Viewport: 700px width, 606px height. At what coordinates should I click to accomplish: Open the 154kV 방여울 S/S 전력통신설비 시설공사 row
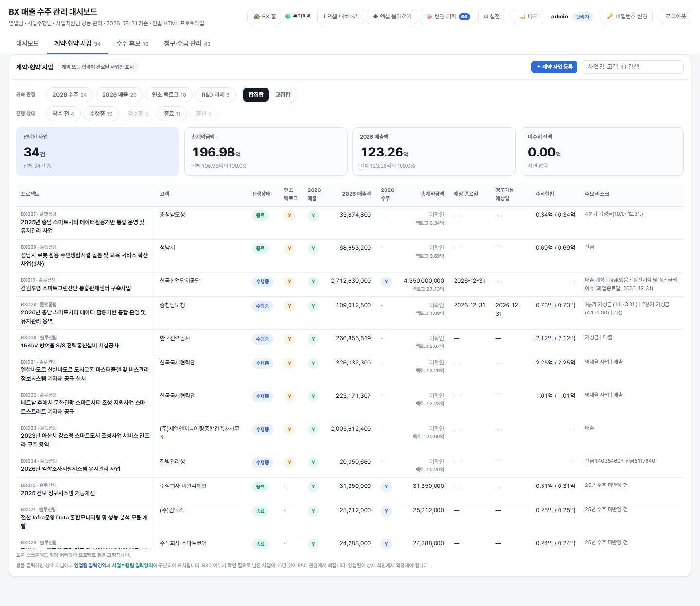click(x=350, y=342)
